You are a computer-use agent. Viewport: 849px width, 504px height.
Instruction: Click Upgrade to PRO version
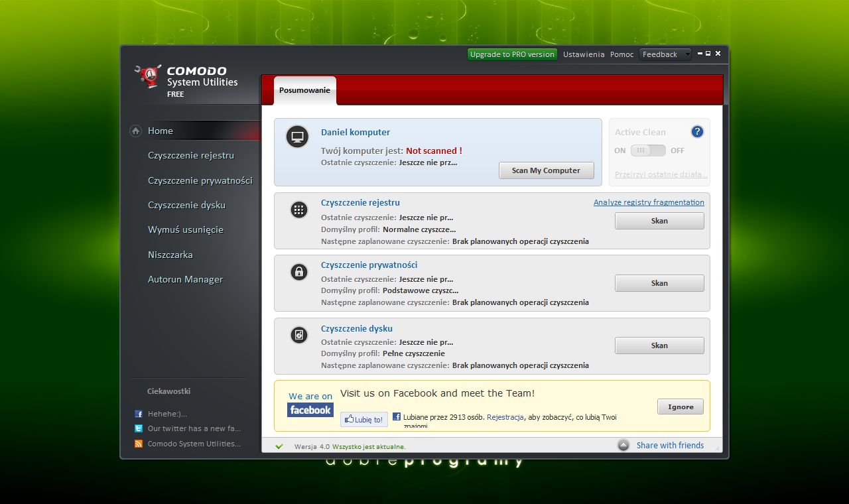[x=512, y=54]
